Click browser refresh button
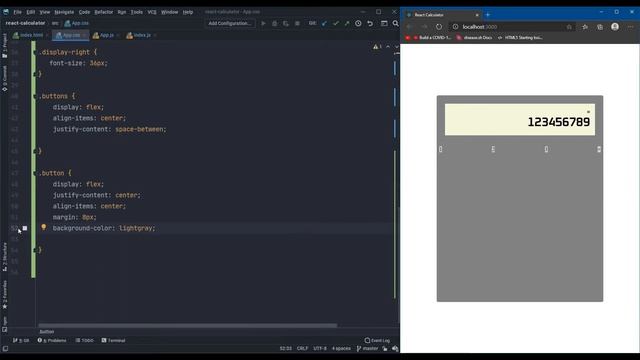 pyautogui.click(x=439, y=27)
